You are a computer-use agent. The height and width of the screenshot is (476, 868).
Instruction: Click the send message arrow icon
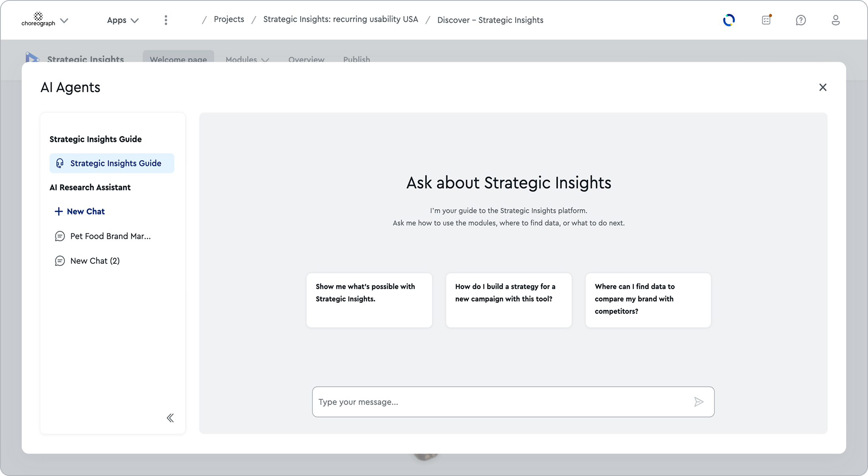point(699,402)
